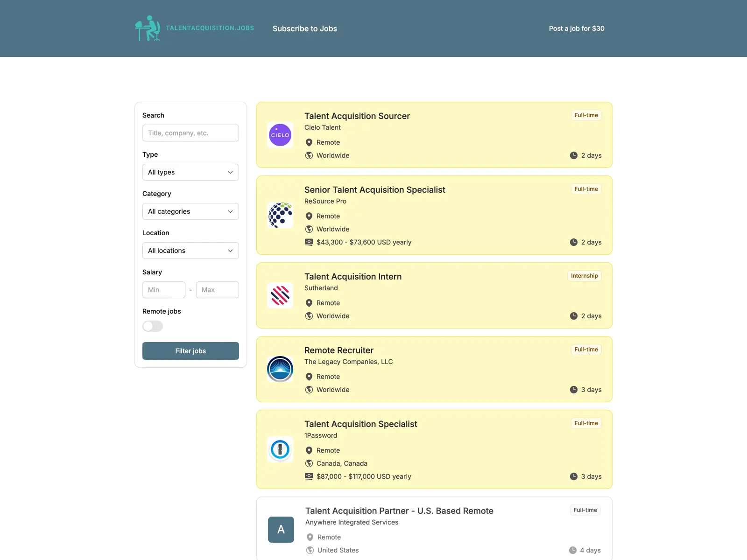Click the Full-time badge on Cielo Talent job
This screenshot has height=560, width=747.
(x=586, y=115)
